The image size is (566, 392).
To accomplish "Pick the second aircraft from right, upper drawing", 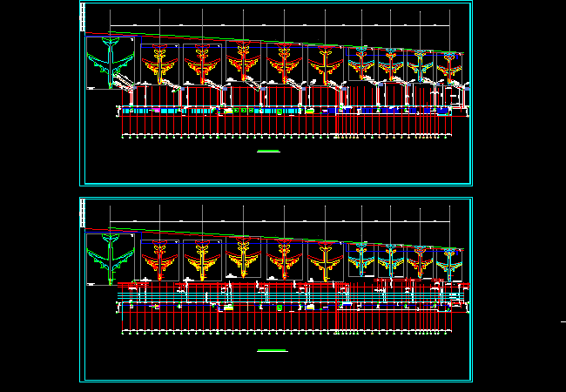I will tap(421, 64).
